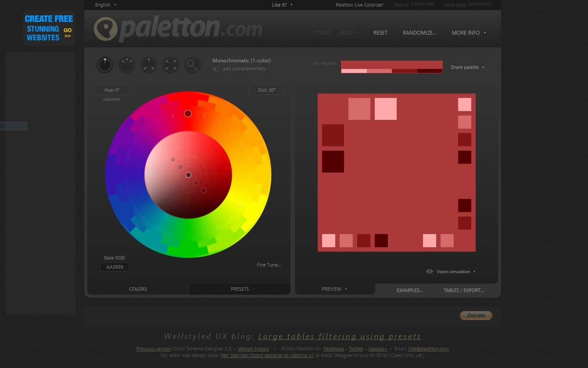Image resolution: width=588 pixels, height=368 pixels.
Task: Click the main red bar in My Palette
Action: click(x=392, y=65)
